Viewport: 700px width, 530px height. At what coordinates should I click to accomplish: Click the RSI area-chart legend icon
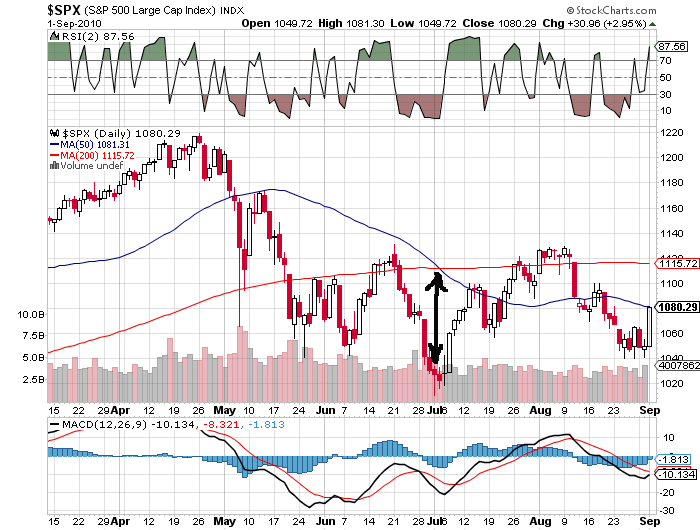pos(54,36)
